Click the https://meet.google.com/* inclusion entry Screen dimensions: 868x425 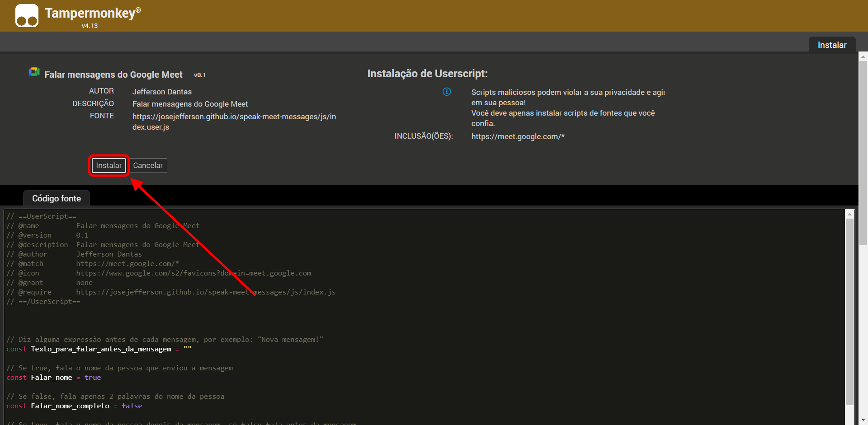518,136
